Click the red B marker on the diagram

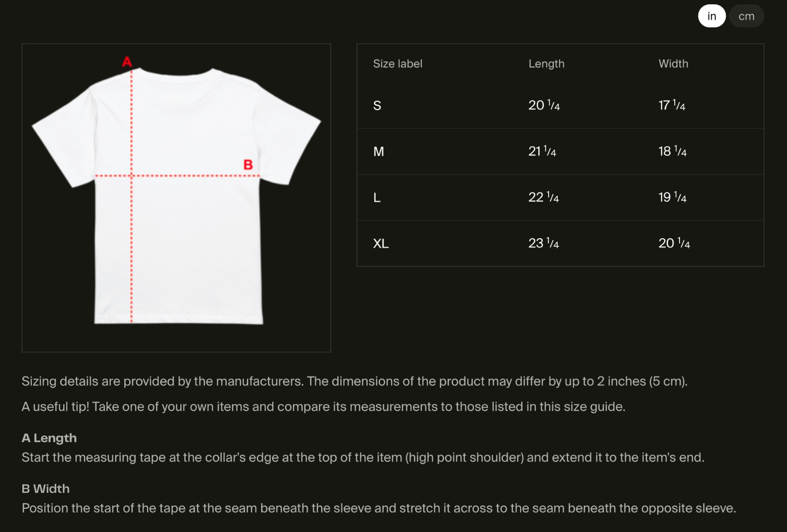click(x=248, y=164)
